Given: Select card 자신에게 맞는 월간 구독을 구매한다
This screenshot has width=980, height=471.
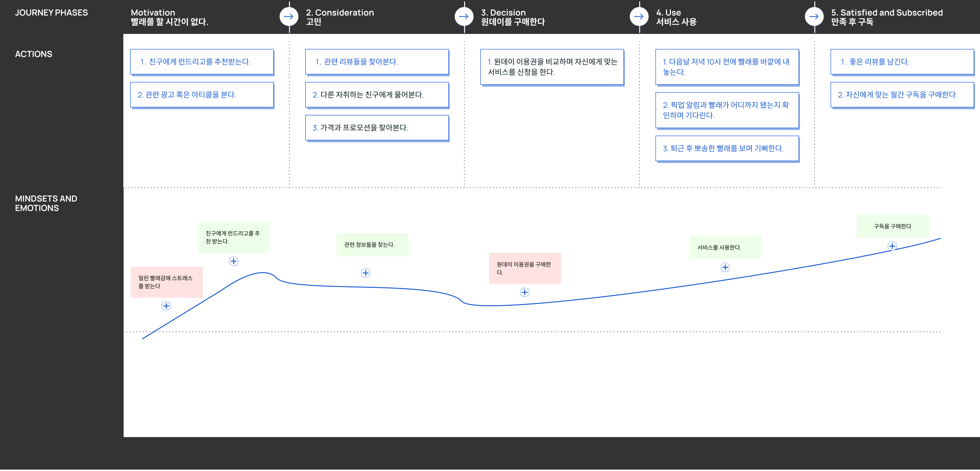Looking at the screenshot, I should click(902, 94).
